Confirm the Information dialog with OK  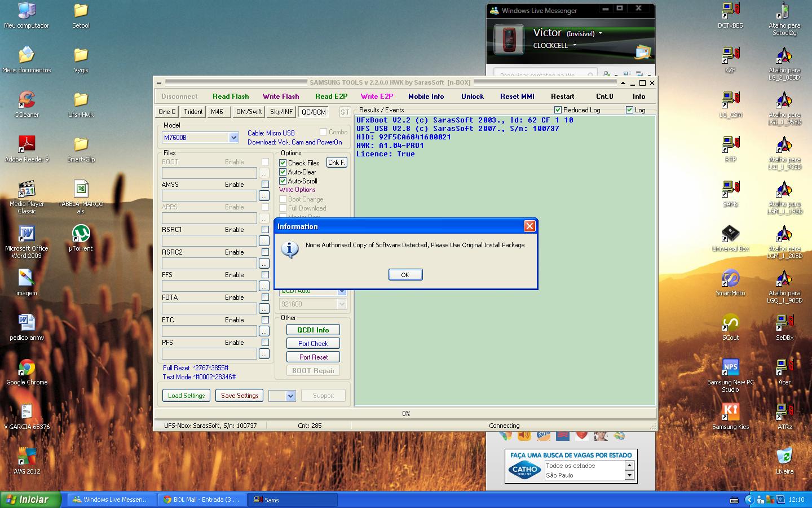point(405,275)
